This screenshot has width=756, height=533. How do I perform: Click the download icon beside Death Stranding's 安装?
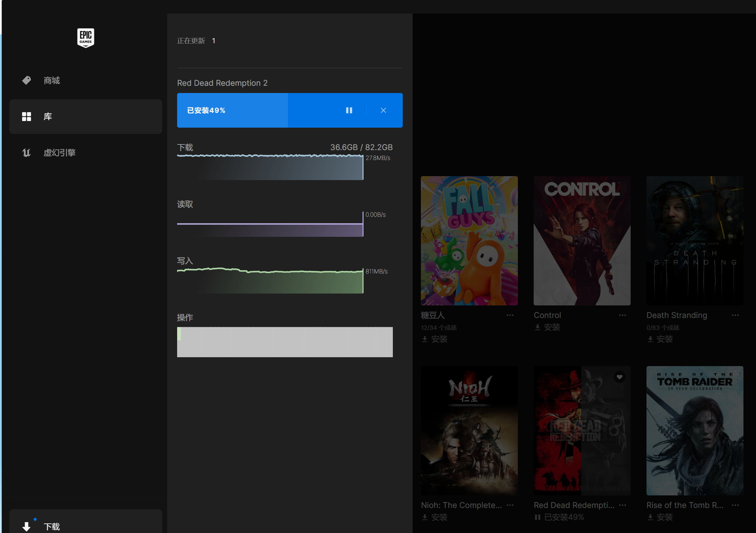click(x=650, y=339)
